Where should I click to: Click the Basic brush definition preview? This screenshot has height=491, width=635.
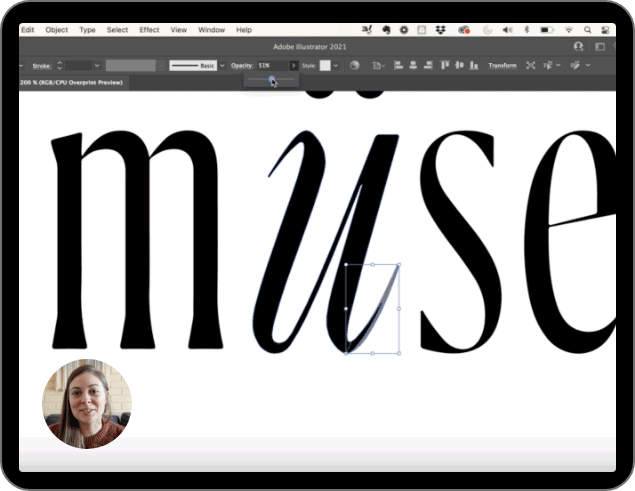pyautogui.click(x=193, y=65)
